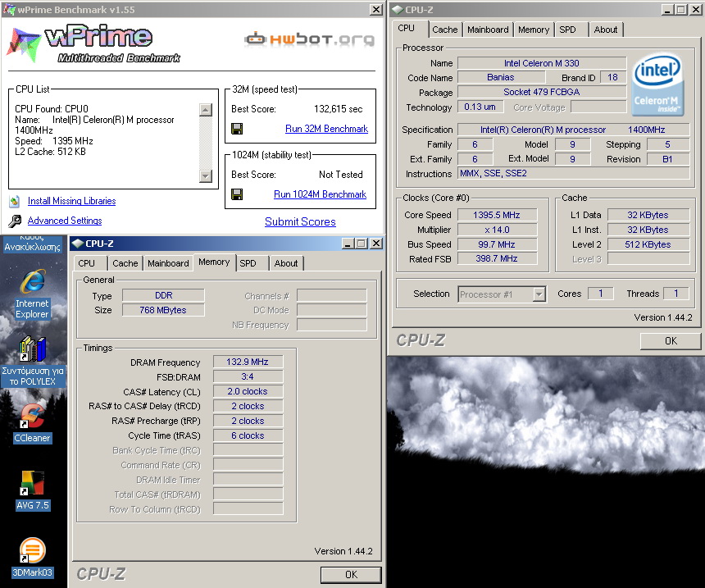Open Cache tab in Memory window

(x=125, y=263)
